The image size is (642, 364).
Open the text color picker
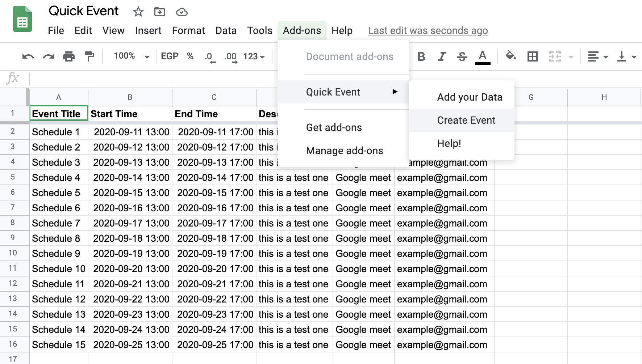(483, 56)
